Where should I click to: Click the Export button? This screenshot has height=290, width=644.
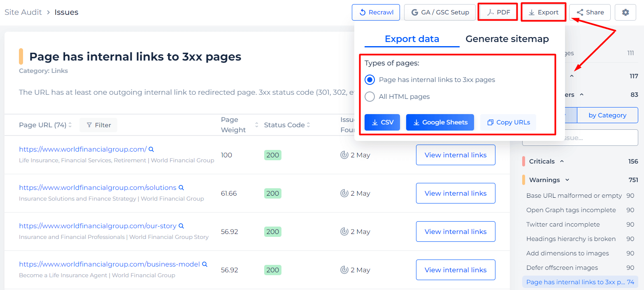544,12
